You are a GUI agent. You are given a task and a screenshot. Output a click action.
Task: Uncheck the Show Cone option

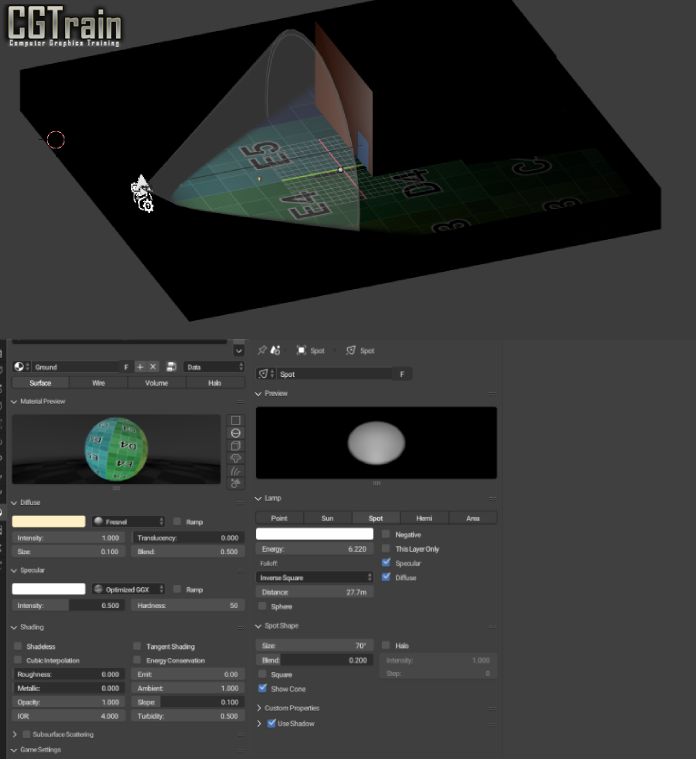[x=263, y=688]
